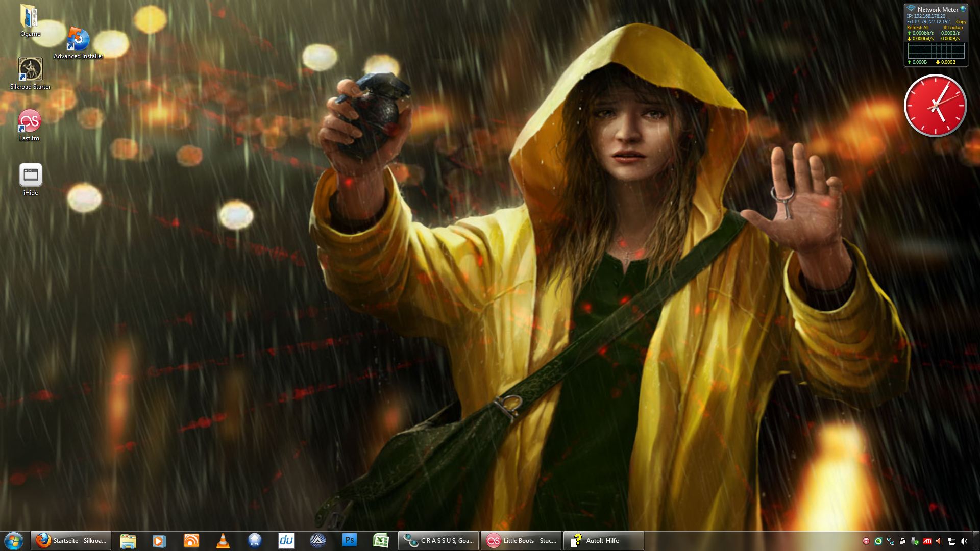Open RSS feed reader taskbar icon

click(191, 541)
